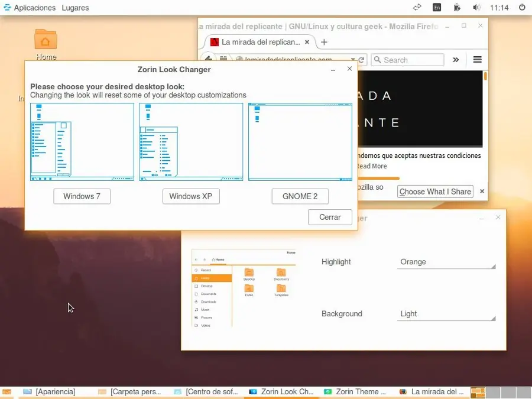Screen dimensions: 532x399
Task: Select the second workspace in the switcher
Action: point(494,392)
